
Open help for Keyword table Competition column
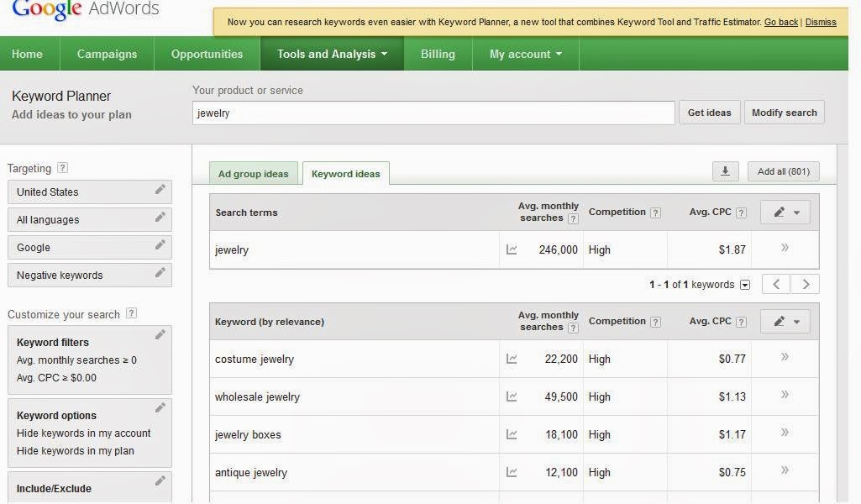(656, 323)
